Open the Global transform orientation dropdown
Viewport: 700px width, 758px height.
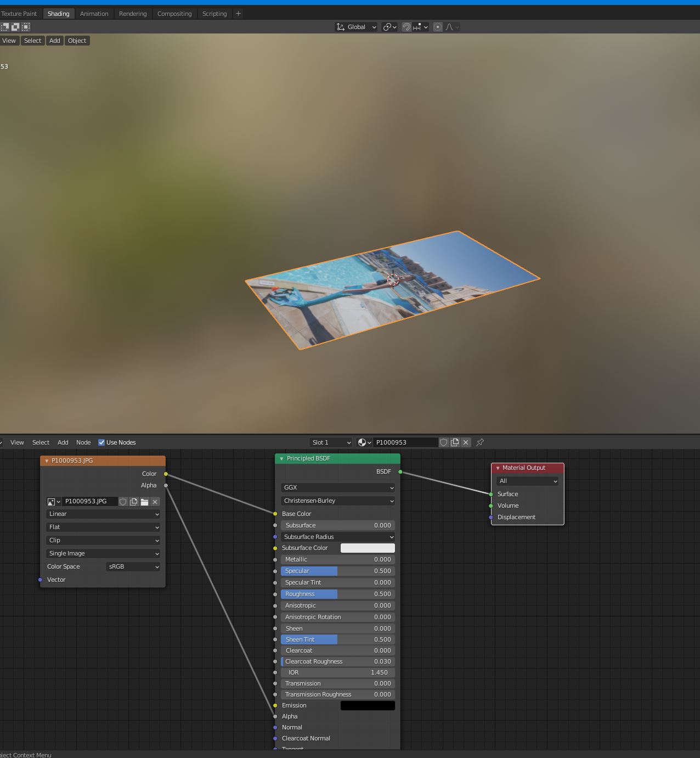(356, 27)
